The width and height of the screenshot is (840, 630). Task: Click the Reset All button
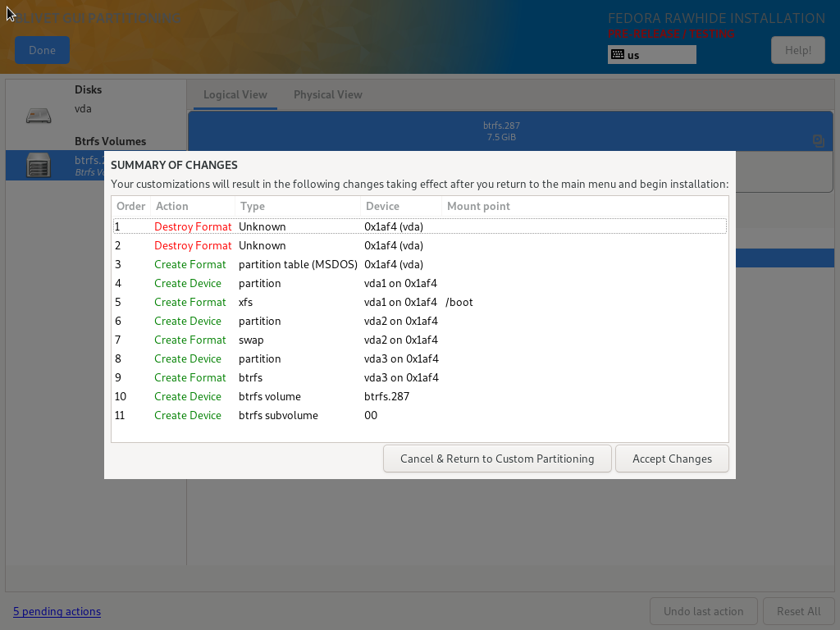(799, 611)
